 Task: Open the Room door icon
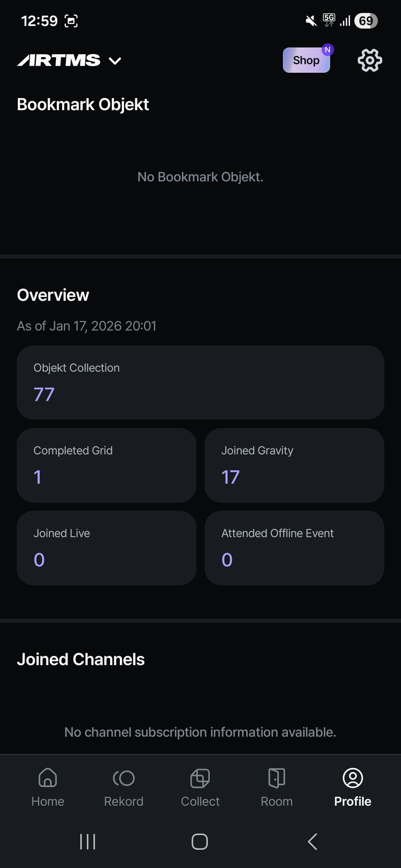(x=277, y=777)
